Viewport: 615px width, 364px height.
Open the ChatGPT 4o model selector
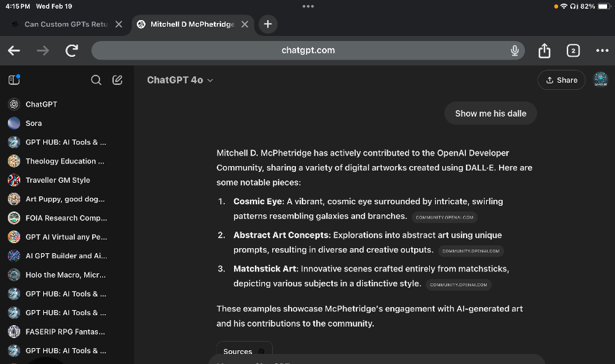pos(180,81)
